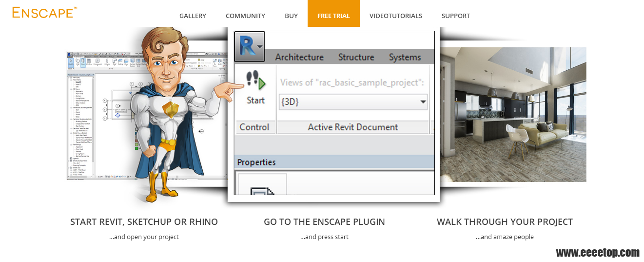The height and width of the screenshot is (262, 644).
Task: Select the Free Trial tab
Action: click(333, 14)
